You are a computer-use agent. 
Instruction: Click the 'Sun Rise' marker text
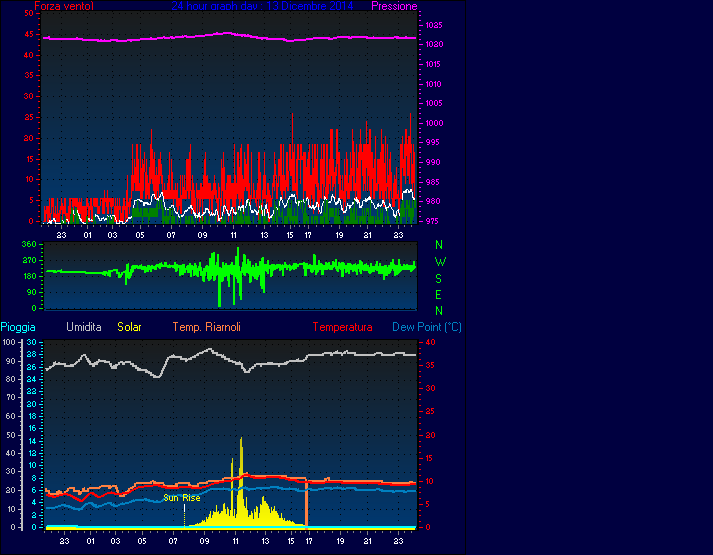[181, 498]
